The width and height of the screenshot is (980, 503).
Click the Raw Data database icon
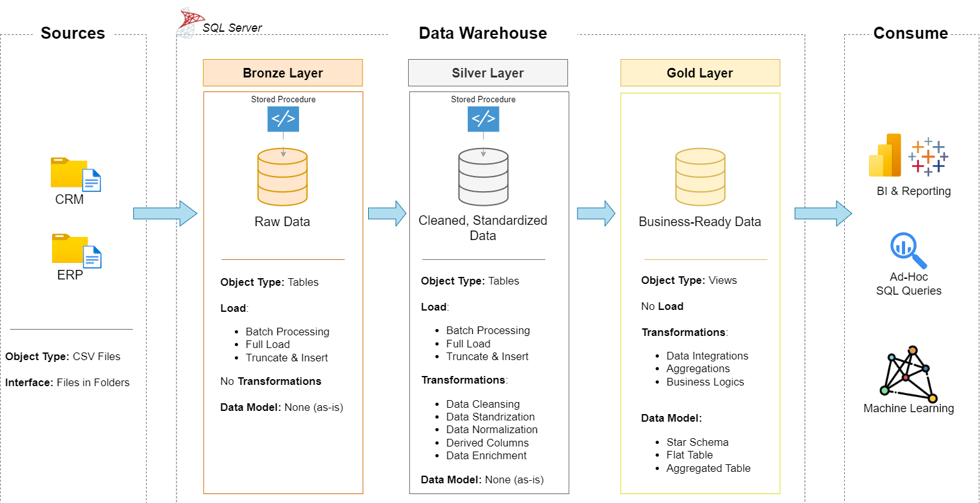282,176
